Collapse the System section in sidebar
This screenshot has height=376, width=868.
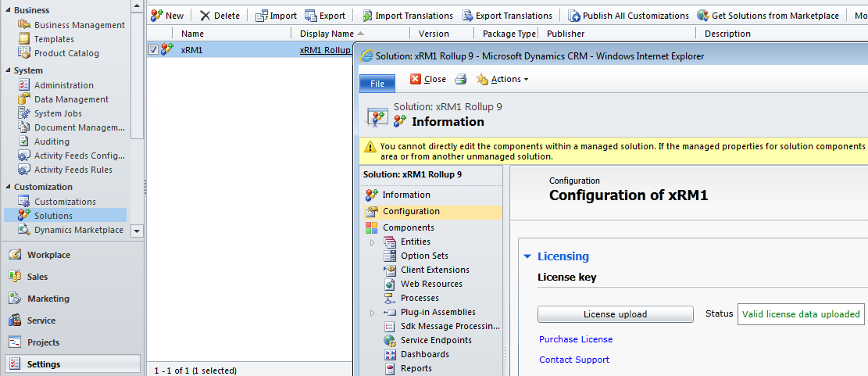tap(9, 71)
